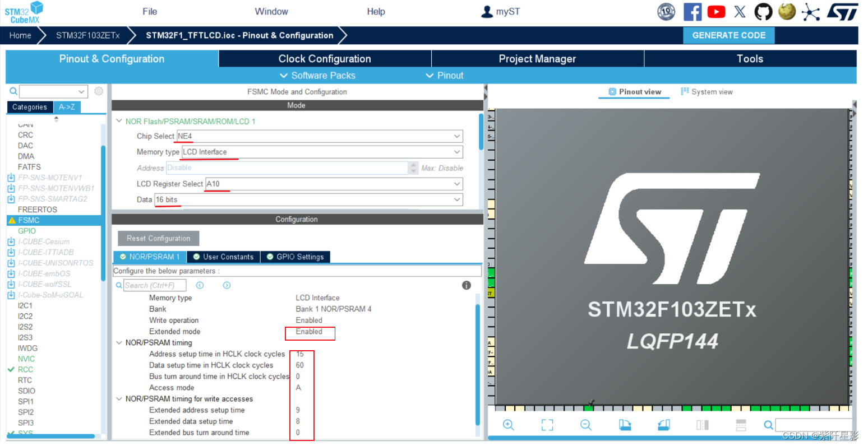The height and width of the screenshot is (446, 868).
Task: Switch to the Project Manager tab
Action: [x=537, y=59]
